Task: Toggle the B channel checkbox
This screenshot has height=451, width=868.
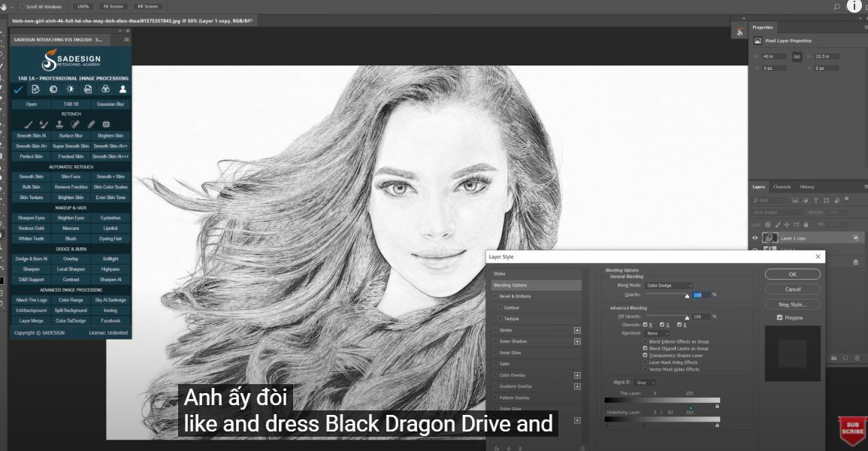Action: [x=679, y=325]
